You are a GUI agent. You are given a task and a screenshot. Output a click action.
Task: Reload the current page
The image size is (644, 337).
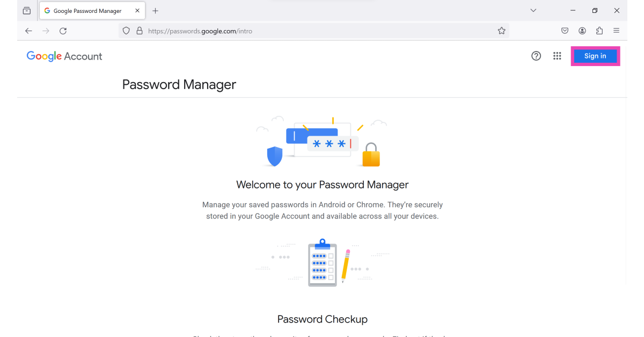click(x=63, y=31)
